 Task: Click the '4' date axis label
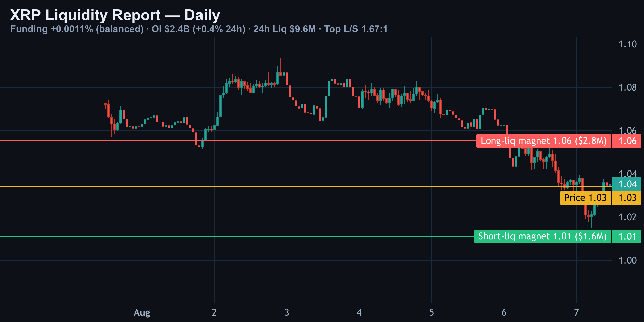coord(359,313)
